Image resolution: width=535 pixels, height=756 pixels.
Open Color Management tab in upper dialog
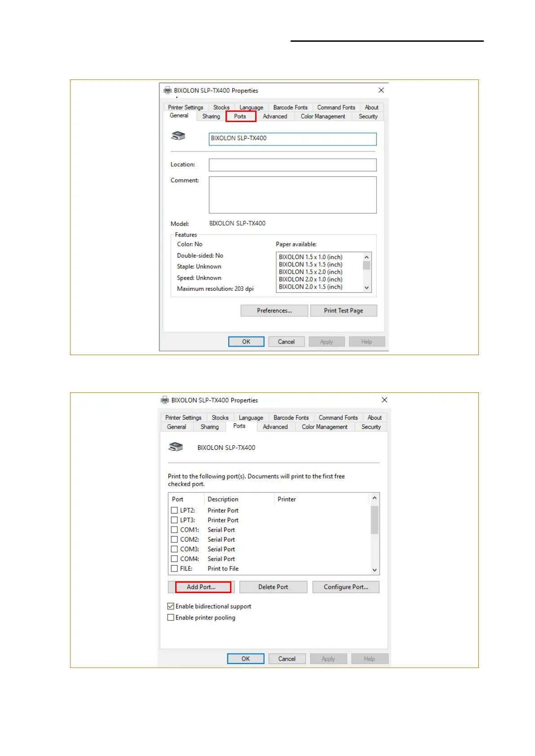tap(323, 116)
